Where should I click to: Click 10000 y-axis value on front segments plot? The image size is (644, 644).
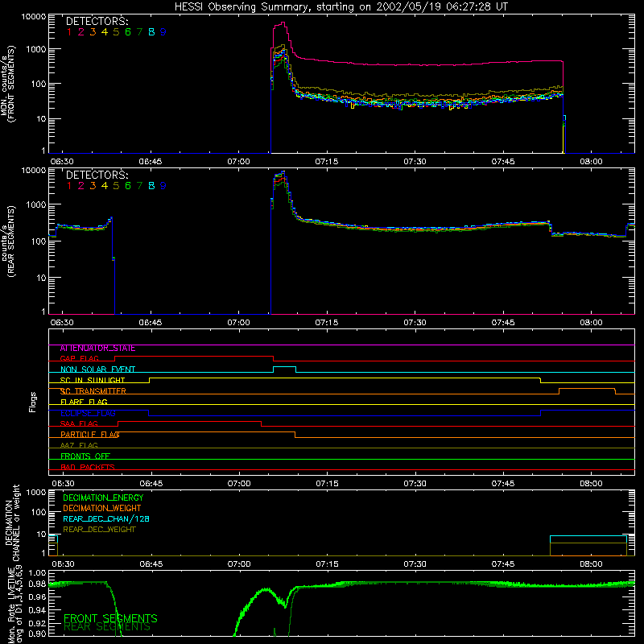[x=34, y=17]
